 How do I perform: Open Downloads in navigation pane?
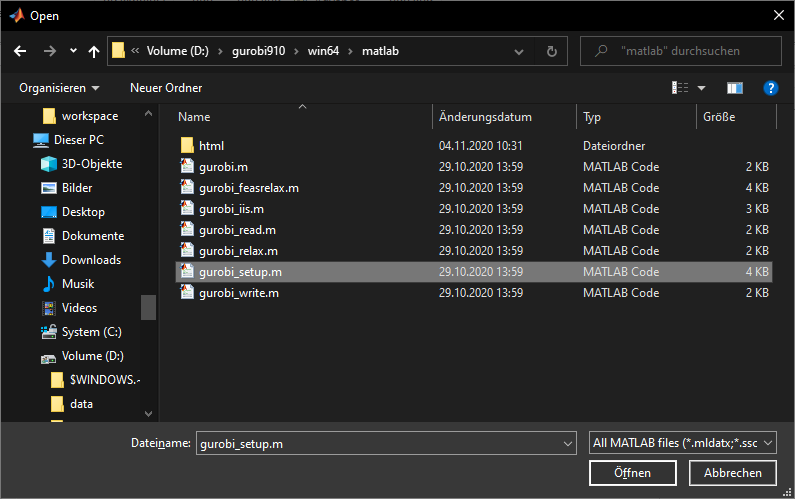point(91,260)
